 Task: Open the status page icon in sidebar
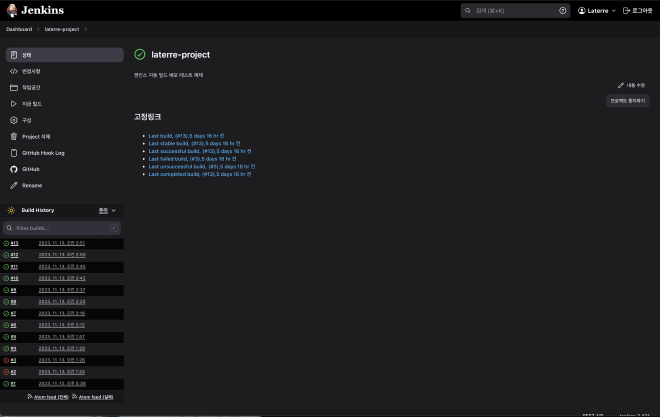click(14, 55)
